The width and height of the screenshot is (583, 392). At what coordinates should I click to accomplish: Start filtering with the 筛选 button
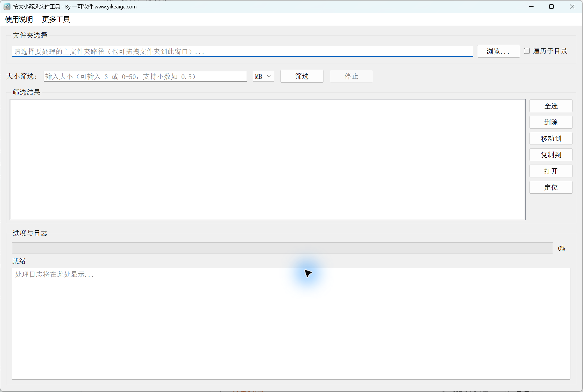[x=302, y=76]
